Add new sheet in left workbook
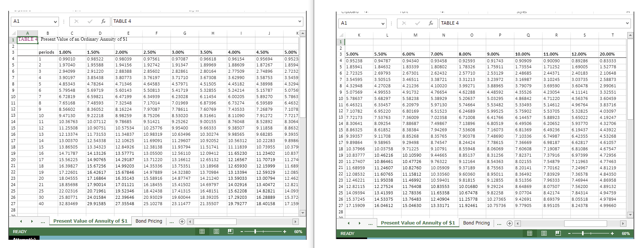 coord(182,221)
